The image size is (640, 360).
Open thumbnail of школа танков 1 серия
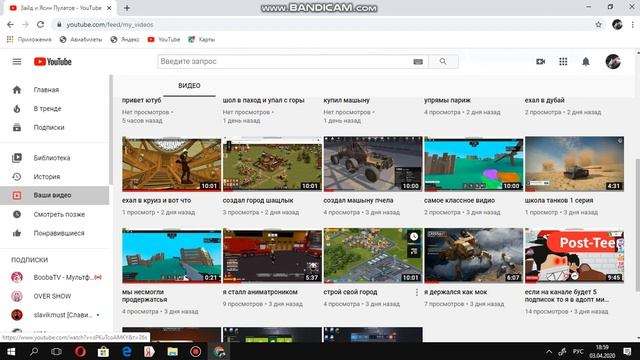574,164
